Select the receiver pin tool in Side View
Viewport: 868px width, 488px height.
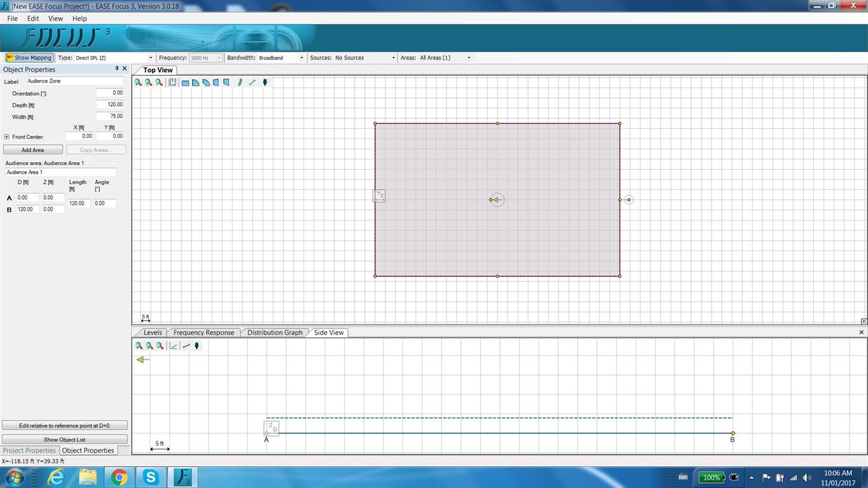click(x=196, y=346)
